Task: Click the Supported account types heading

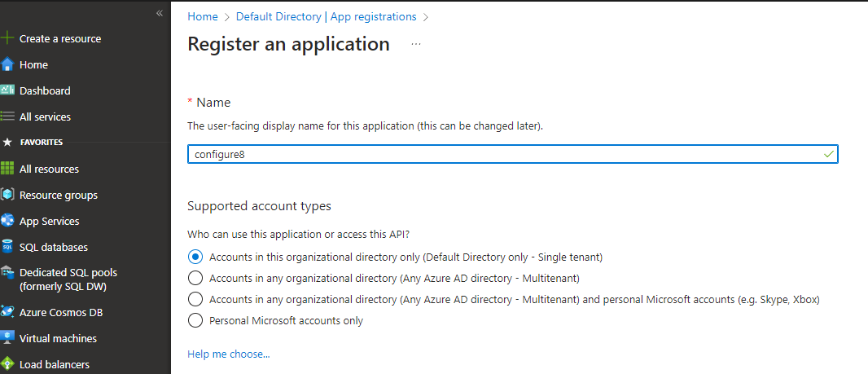Action: 259,206
